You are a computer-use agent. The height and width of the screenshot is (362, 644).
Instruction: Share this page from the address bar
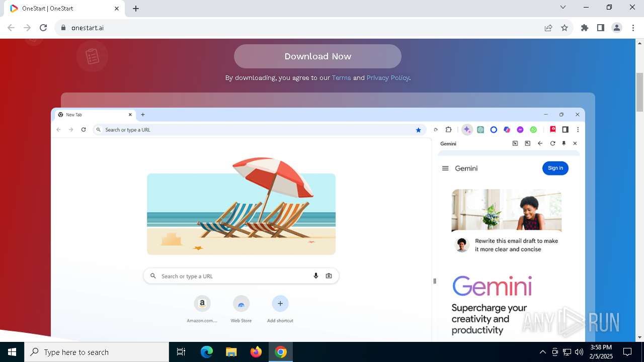pos(548,28)
